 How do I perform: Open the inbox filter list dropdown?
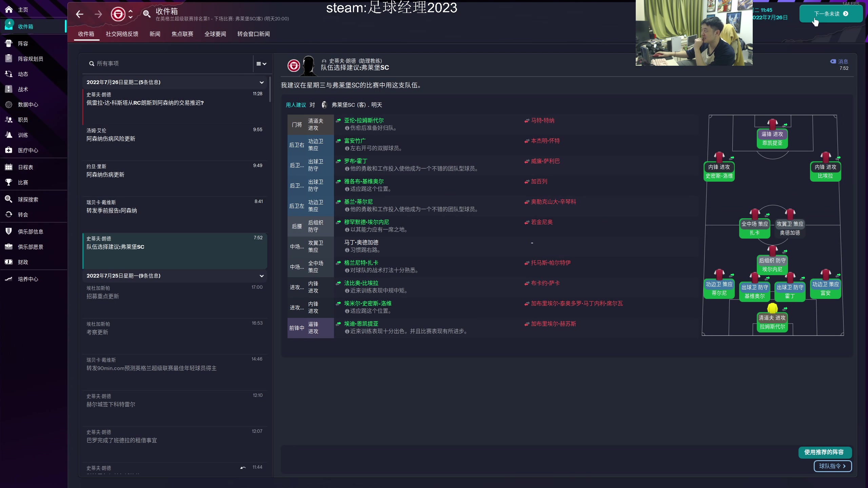click(x=261, y=64)
